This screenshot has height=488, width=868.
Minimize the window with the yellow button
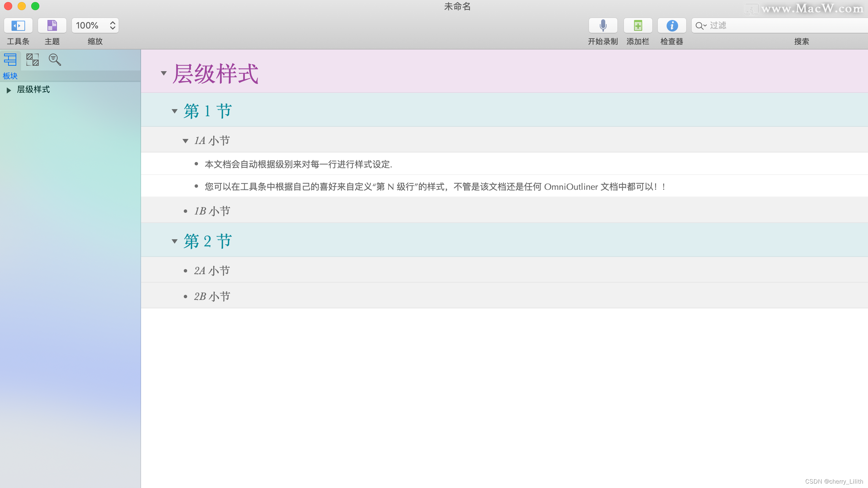pyautogui.click(x=22, y=6)
